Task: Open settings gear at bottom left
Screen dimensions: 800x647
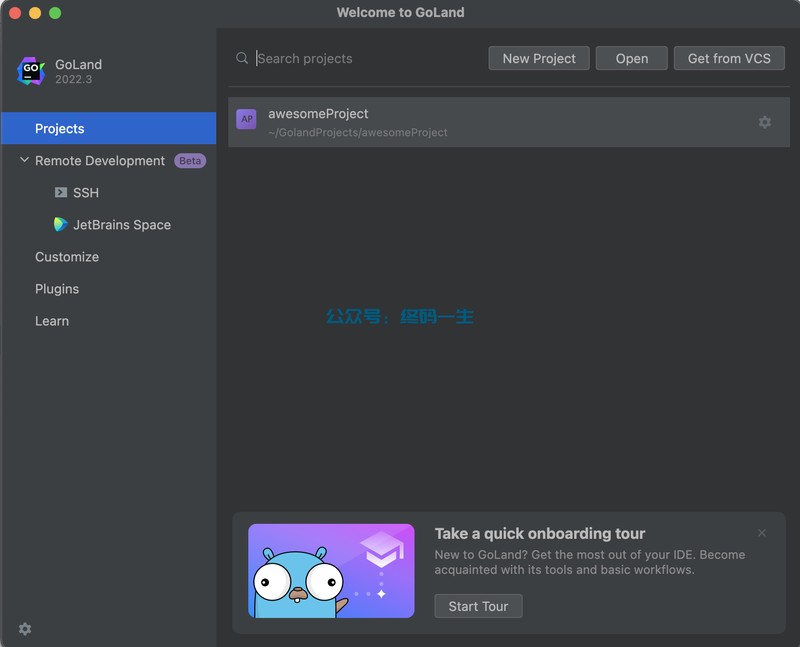Action: 25,629
